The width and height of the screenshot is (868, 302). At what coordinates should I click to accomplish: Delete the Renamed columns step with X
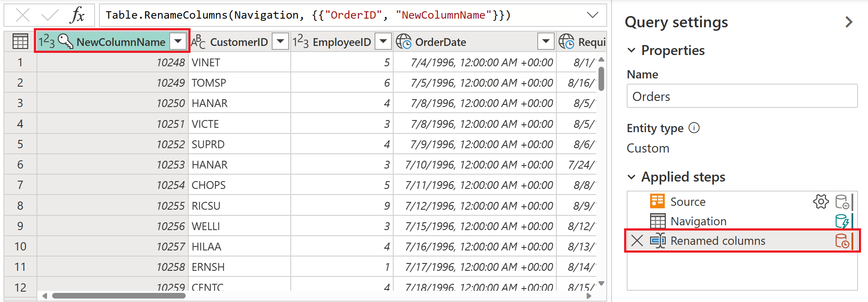[x=637, y=240]
